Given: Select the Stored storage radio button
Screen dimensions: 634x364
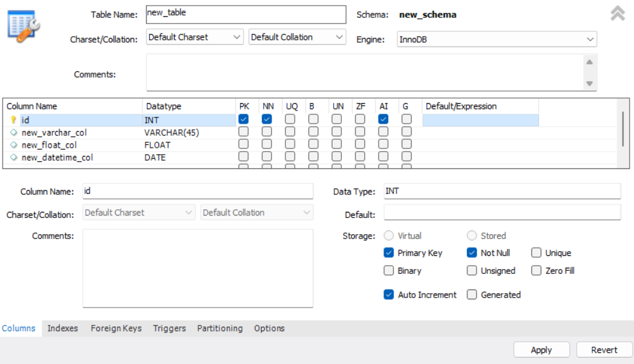Looking at the screenshot, I should [472, 235].
